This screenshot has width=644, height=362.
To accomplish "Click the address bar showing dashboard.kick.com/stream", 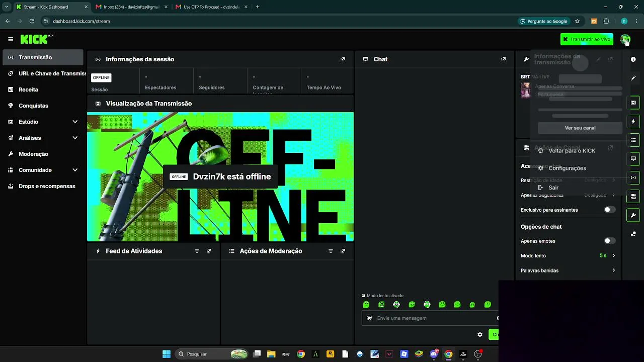I will pyautogui.click(x=81, y=21).
